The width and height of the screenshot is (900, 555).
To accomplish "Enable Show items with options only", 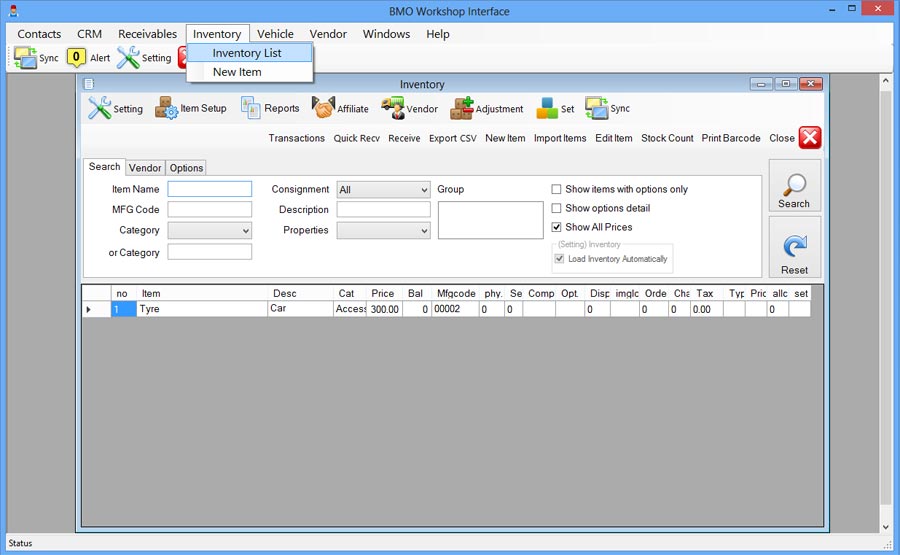I will 556,189.
